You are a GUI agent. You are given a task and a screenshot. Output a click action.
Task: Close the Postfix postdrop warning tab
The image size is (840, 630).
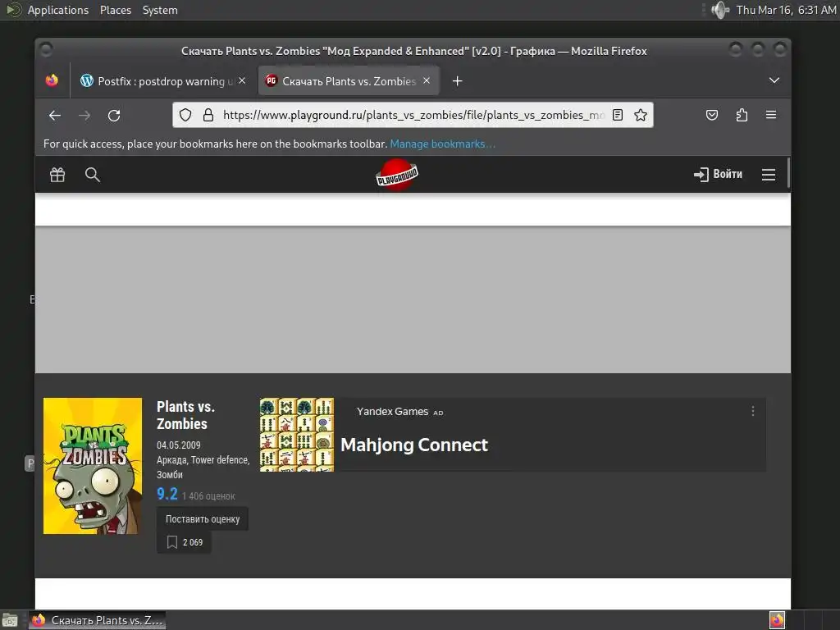click(x=242, y=81)
